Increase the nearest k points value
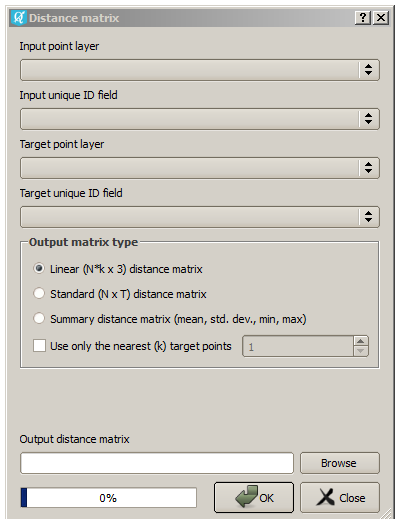The height and width of the screenshot is (519, 404). click(x=360, y=341)
